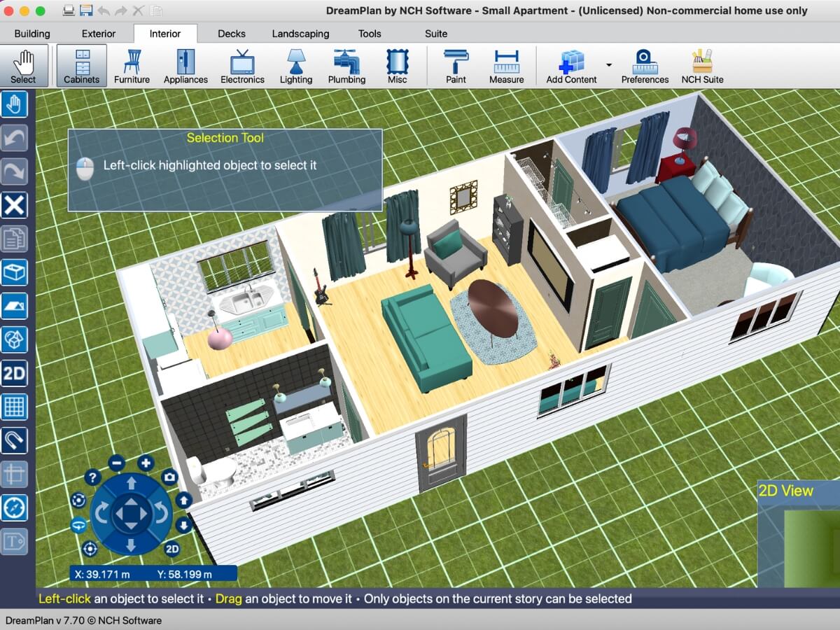
Task: Select the Cabinets tool
Action: (82, 66)
